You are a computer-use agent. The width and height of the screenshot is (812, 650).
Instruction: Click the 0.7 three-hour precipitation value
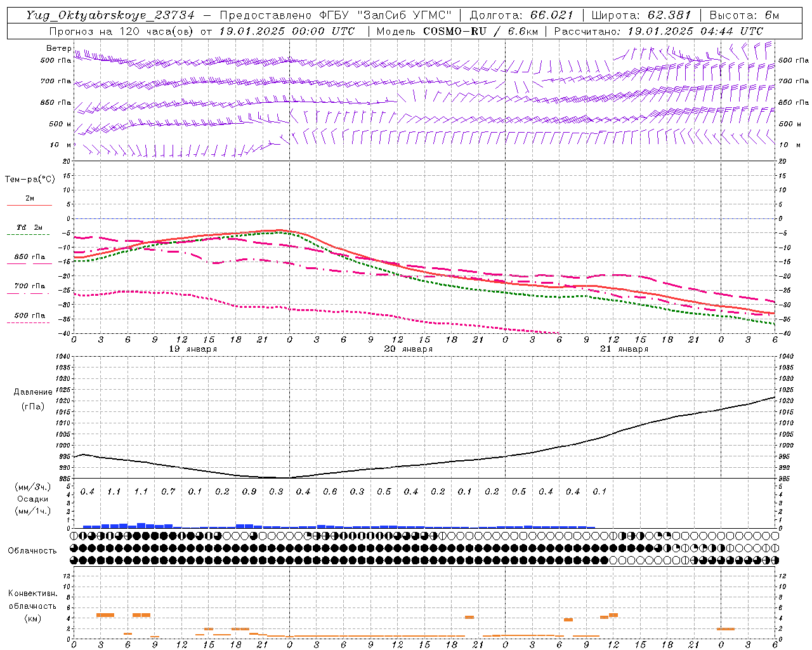[x=168, y=492]
